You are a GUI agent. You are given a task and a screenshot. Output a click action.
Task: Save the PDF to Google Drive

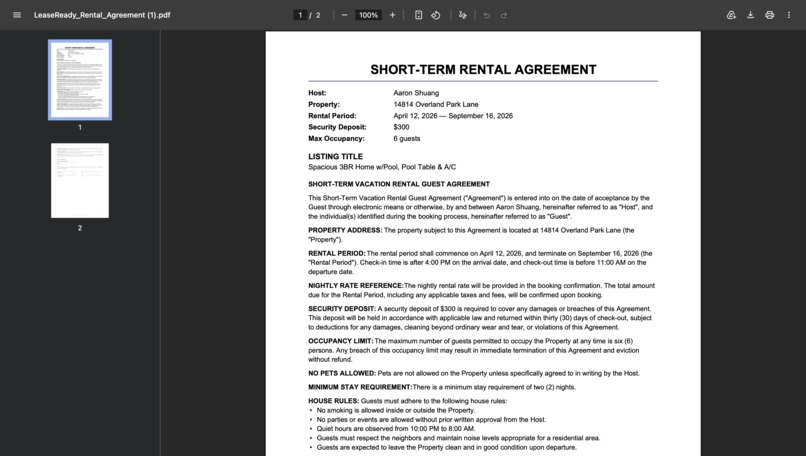pos(731,15)
